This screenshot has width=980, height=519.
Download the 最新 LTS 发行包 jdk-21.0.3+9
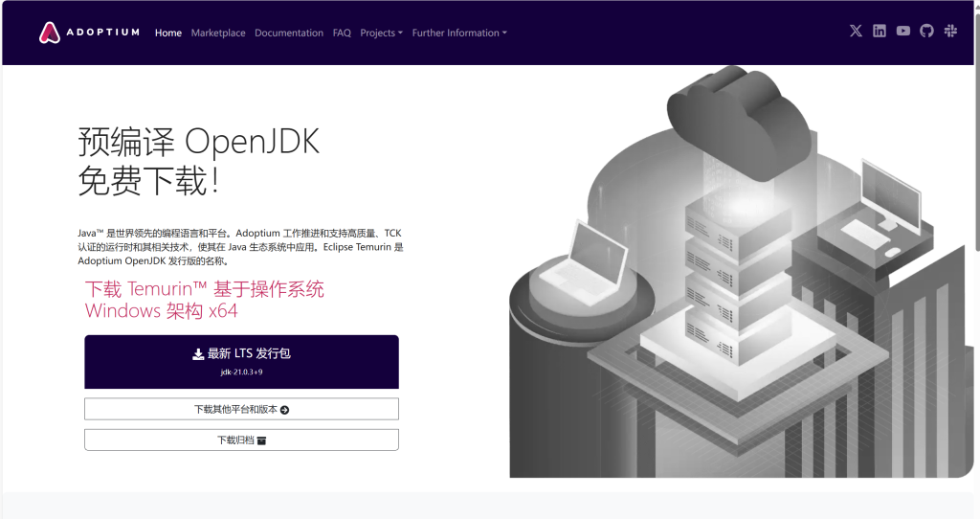pos(241,361)
